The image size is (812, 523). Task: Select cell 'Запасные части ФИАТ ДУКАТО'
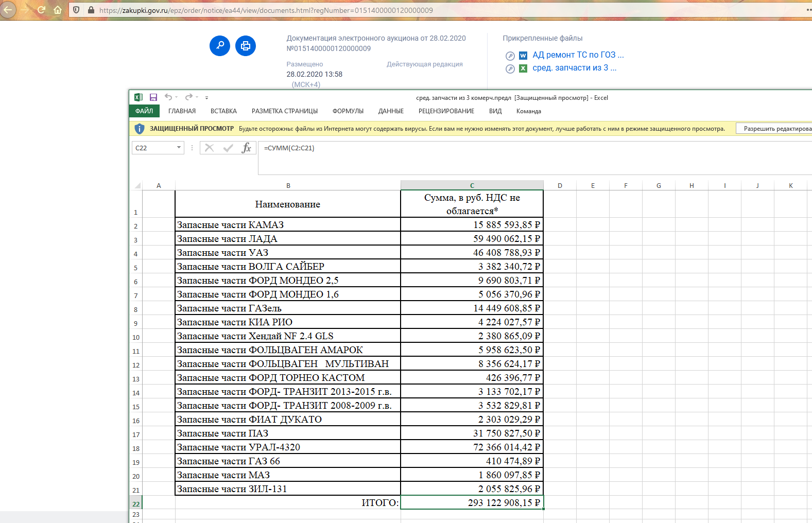(x=288, y=420)
